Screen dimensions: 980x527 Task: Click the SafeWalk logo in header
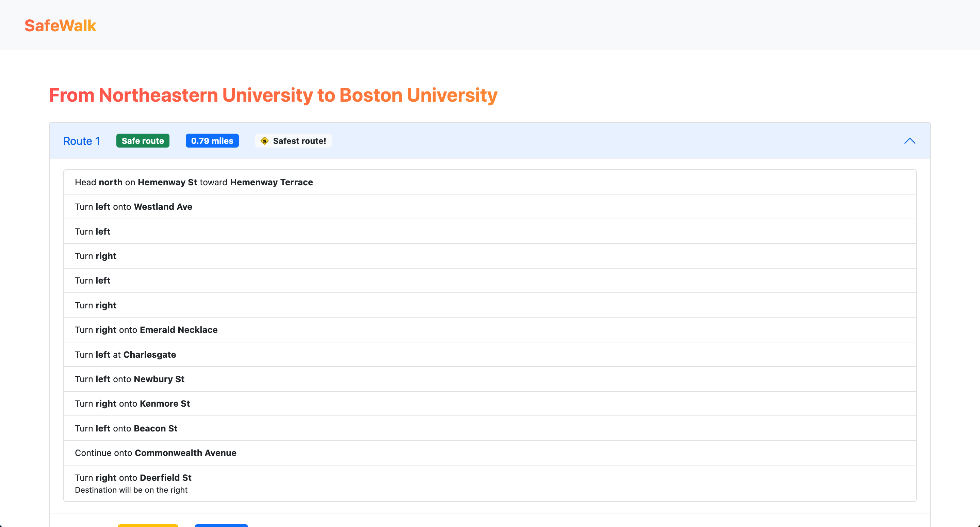(x=60, y=26)
